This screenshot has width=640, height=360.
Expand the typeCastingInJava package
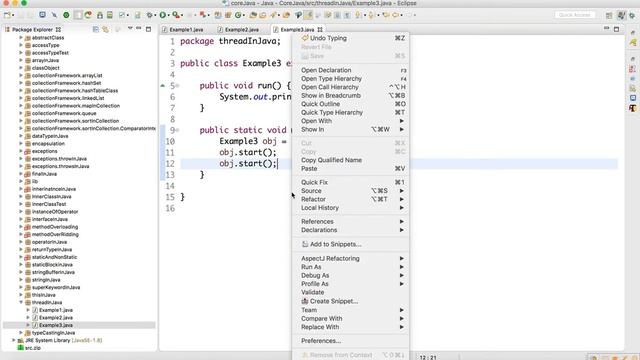[x=21, y=333]
